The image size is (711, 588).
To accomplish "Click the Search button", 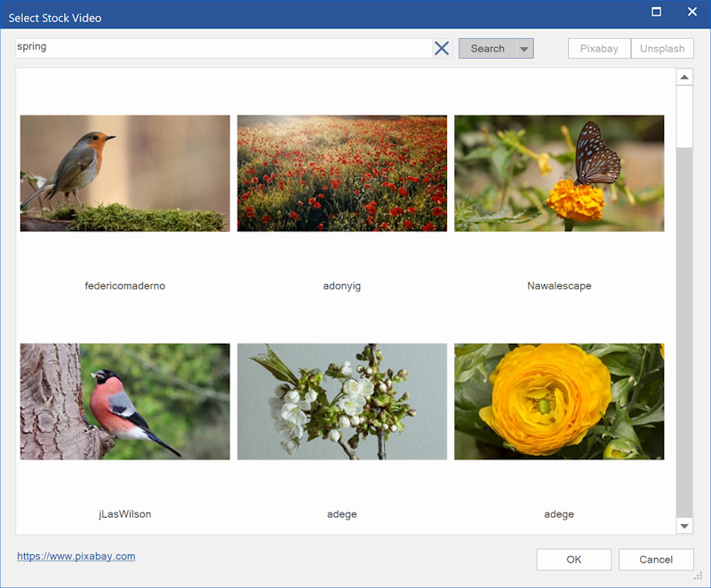I will (x=487, y=49).
